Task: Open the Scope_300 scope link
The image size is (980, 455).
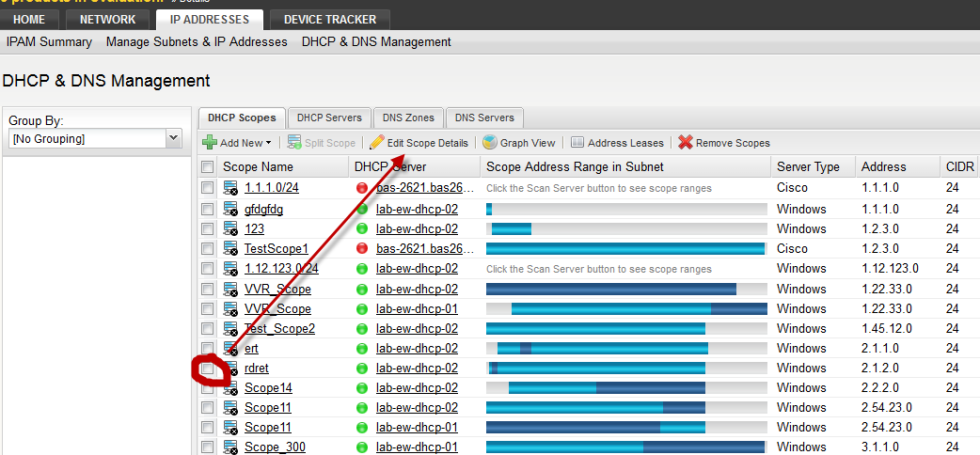Action: 275,447
